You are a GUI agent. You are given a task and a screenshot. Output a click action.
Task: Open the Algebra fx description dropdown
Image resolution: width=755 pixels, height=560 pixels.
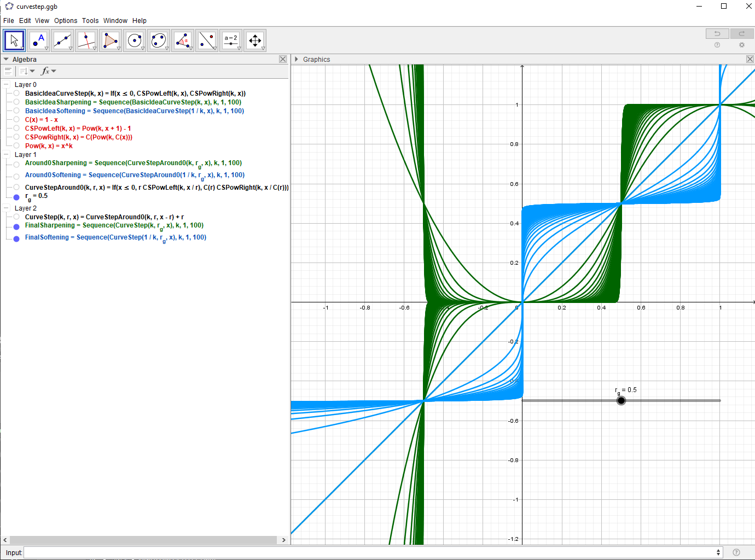49,71
